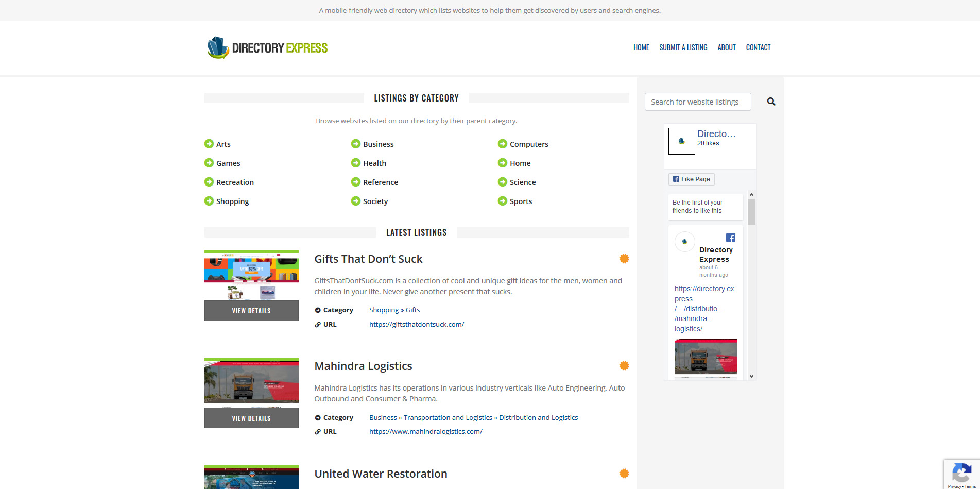Click the green arrow icon beside Games
Viewport: 980px width, 489px height.
pos(209,163)
